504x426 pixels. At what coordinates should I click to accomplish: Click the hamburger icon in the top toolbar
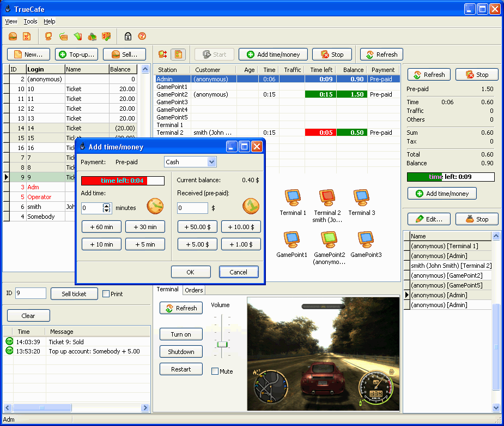(13, 37)
